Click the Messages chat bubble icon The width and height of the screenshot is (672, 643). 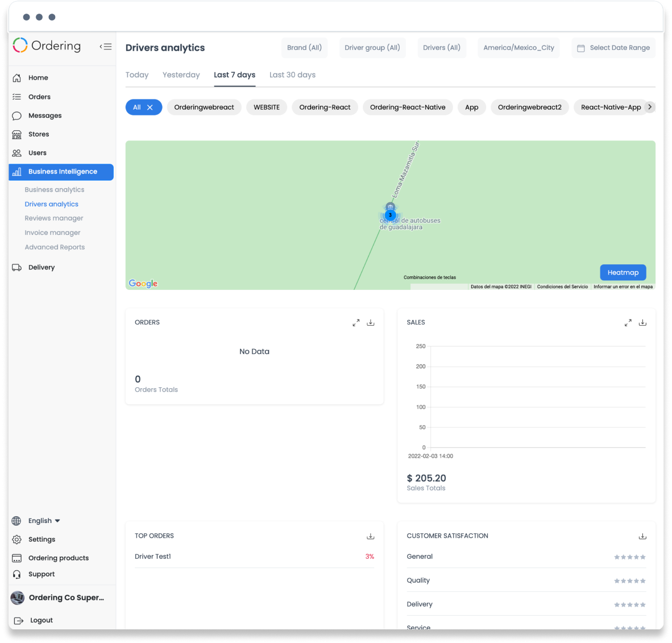(x=16, y=116)
